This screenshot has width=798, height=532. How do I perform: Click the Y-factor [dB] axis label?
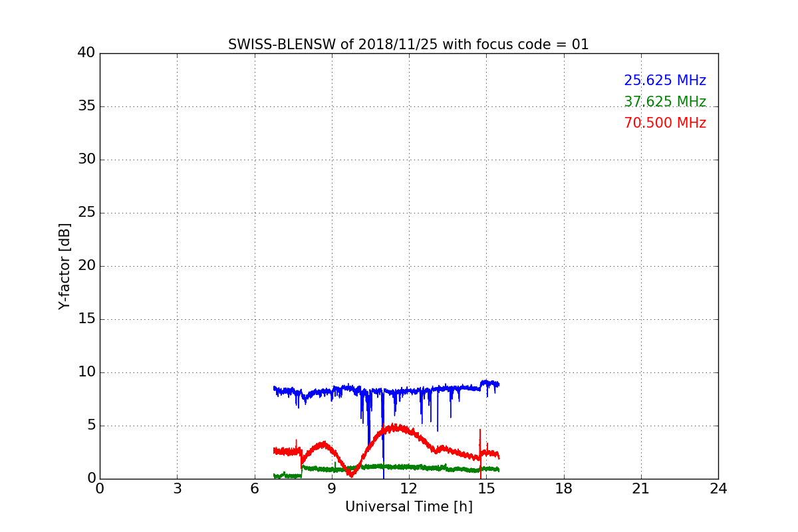[x=65, y=266]
